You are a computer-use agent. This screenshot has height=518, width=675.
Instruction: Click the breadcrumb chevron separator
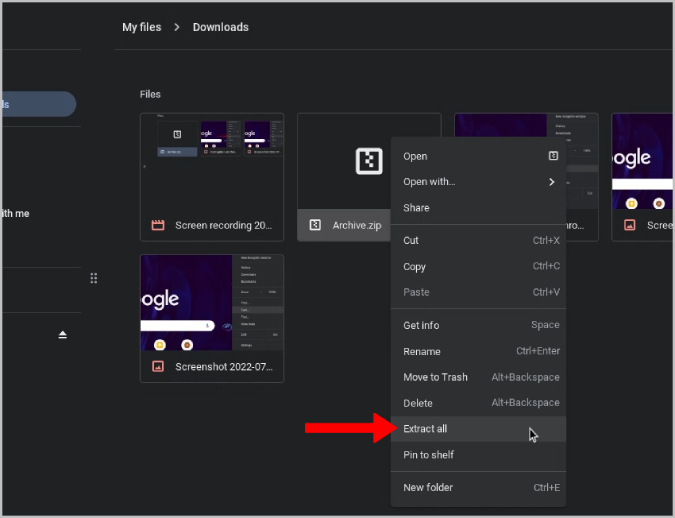click(x=177, y=27)
